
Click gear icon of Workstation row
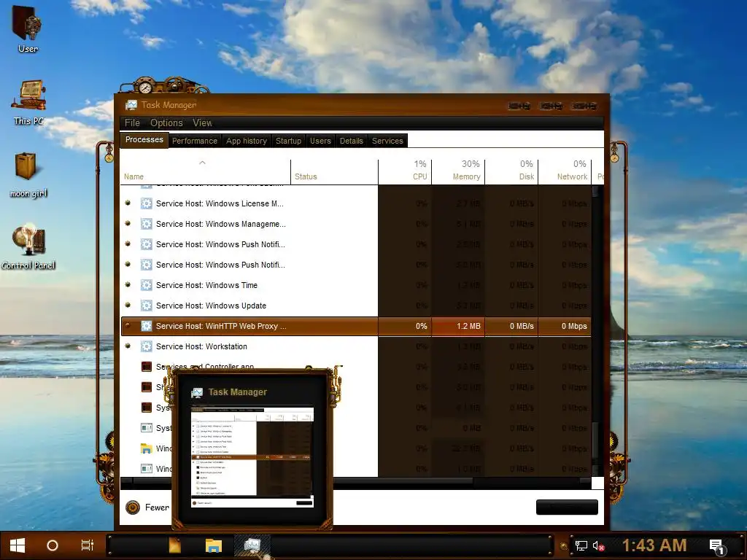(x=146, y=346)
